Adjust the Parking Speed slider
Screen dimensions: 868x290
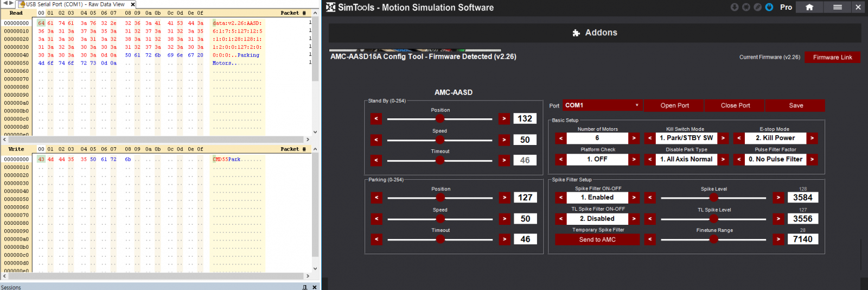click(441, 219)
